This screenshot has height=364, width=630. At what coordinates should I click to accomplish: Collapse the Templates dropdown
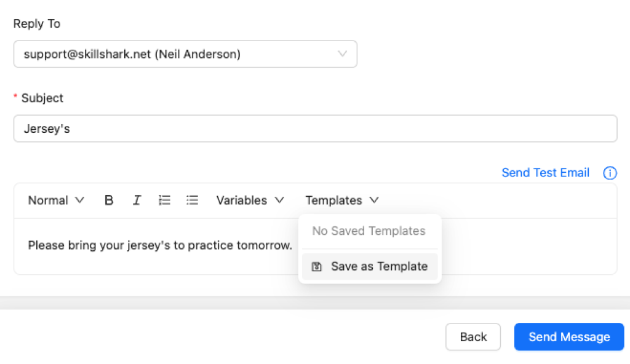[341, 200]
